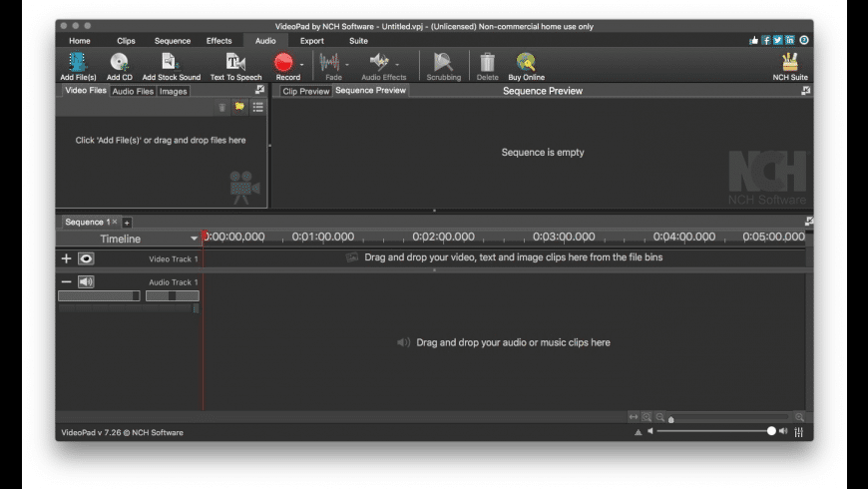The image size is (868, 489).
Task: Open the Suite ribbon tab
Action: click(x=358, y=41)
